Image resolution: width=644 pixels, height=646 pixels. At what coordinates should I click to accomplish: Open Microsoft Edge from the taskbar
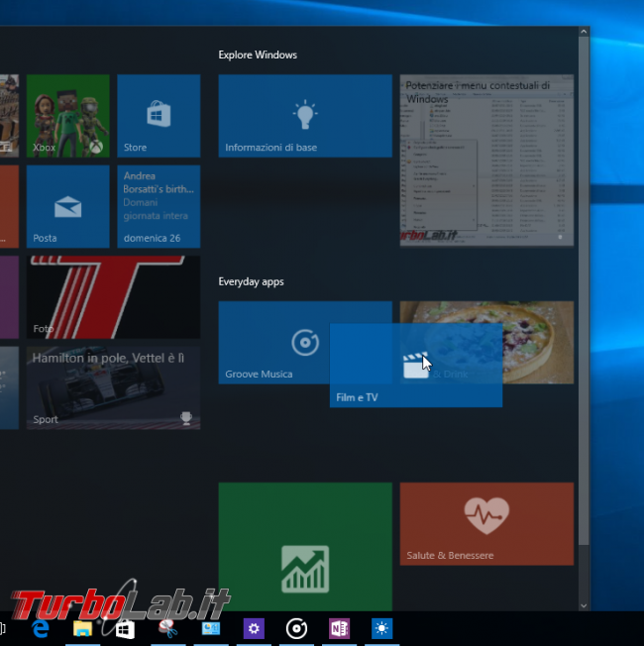(x=41, y=629)
